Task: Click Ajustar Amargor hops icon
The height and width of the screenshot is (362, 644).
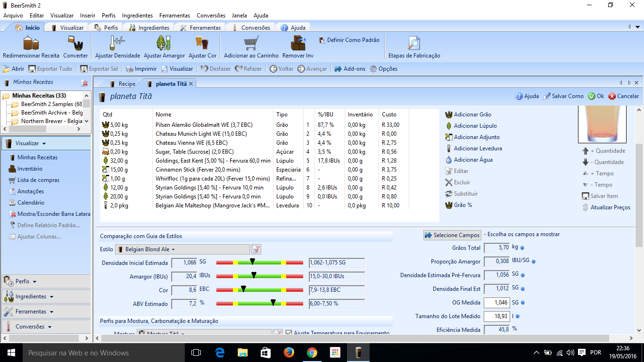Action: tap(164, 43)
